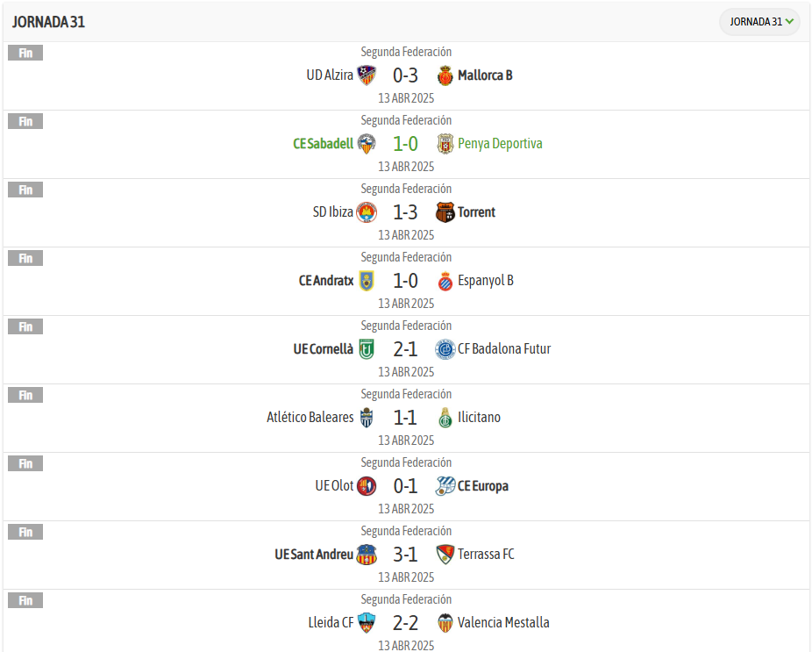Image resolution: width=812 pixels, height=652 pixels.
Task: Select the Atlético Baleares team name
Action: [310, 418]
